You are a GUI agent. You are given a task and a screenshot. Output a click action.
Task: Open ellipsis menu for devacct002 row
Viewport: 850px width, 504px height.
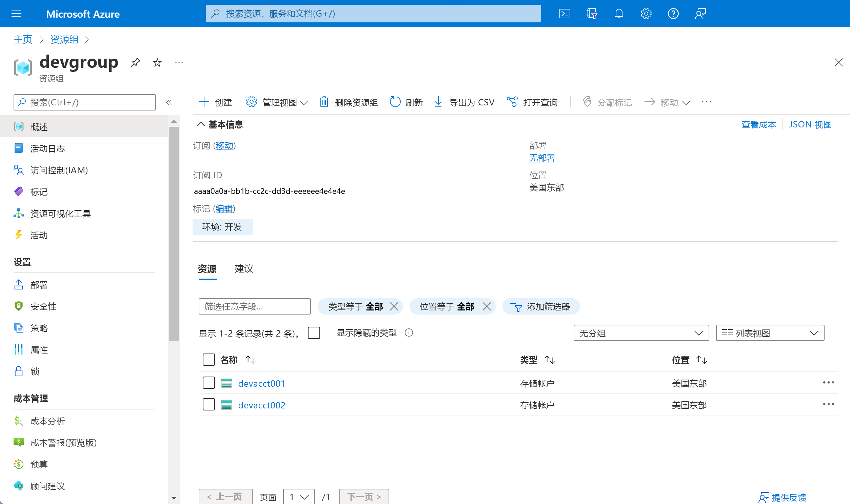tap(828, 404)
